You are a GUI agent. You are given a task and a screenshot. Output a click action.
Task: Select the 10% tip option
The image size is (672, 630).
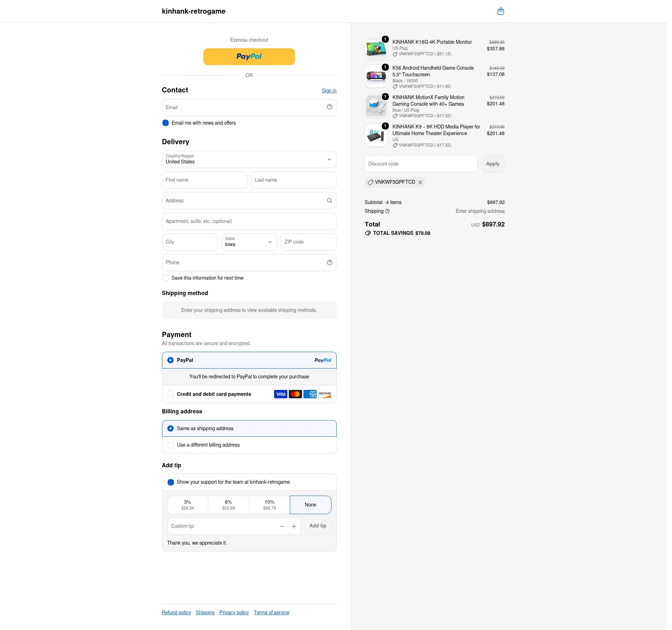pyautogui.click(x=269, y=505)
